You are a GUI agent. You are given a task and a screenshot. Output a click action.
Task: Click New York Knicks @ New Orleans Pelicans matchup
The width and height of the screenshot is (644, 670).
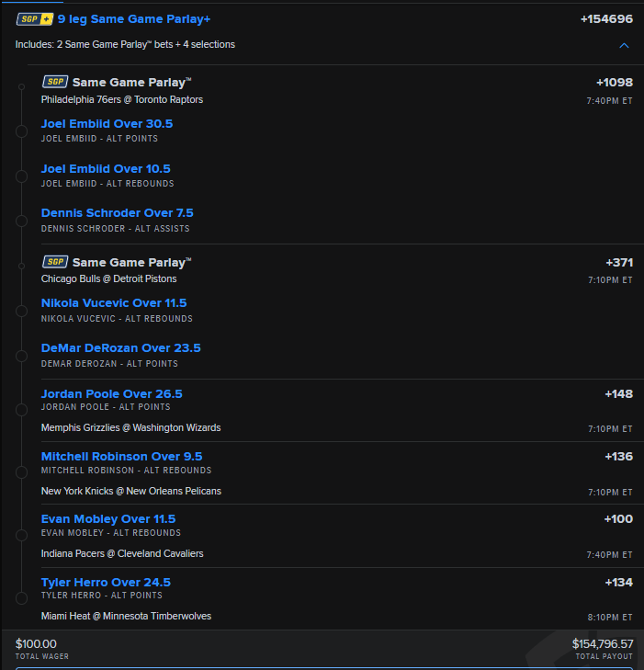click(130, 491)
